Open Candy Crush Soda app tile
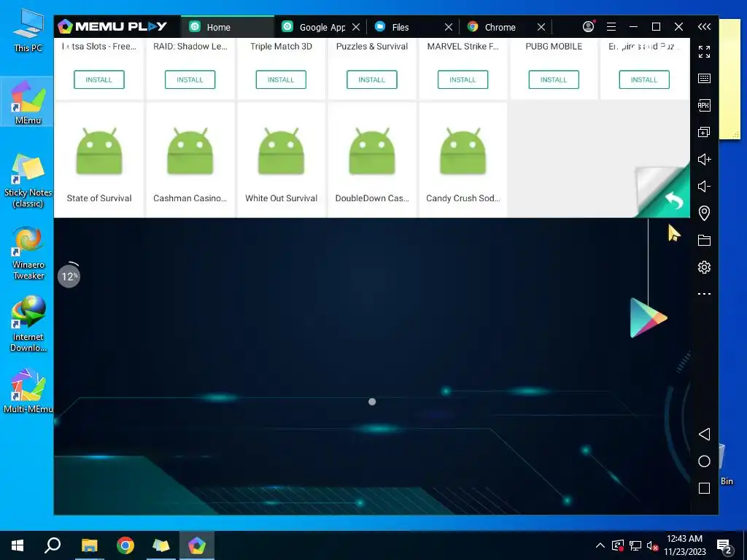Viewport: 747px width, 560px height. 462,160
